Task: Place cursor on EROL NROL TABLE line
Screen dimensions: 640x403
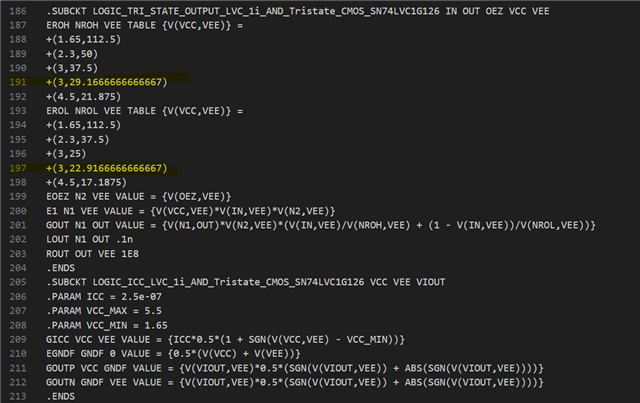Action: [x=144, y=111]
